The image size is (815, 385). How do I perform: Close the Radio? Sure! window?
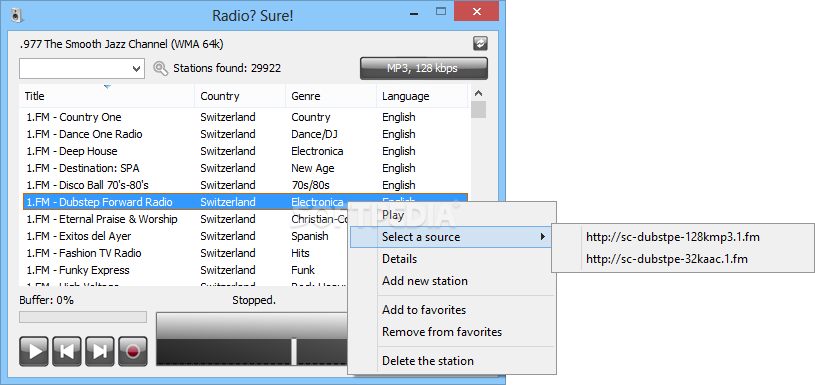coord(477,11)
